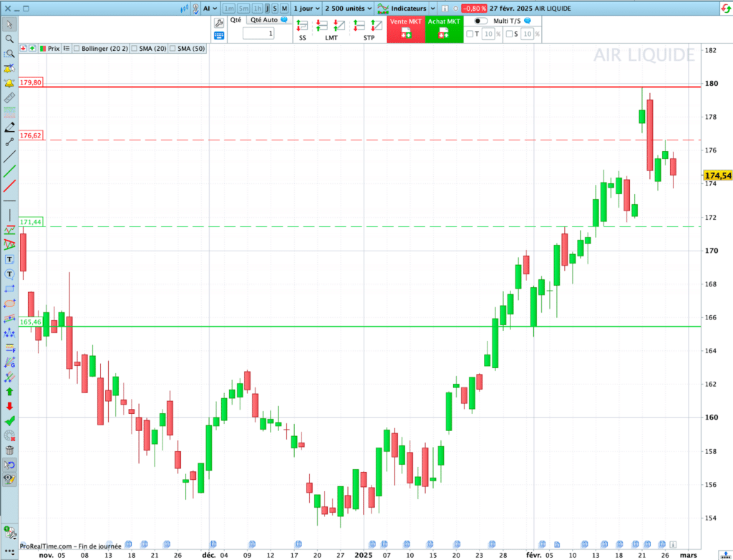The width and height of the screenshot is (733, 560).
Task: Click the info icon next to Indicateurs
Action: pyautogui.click(x=445, y=9)
